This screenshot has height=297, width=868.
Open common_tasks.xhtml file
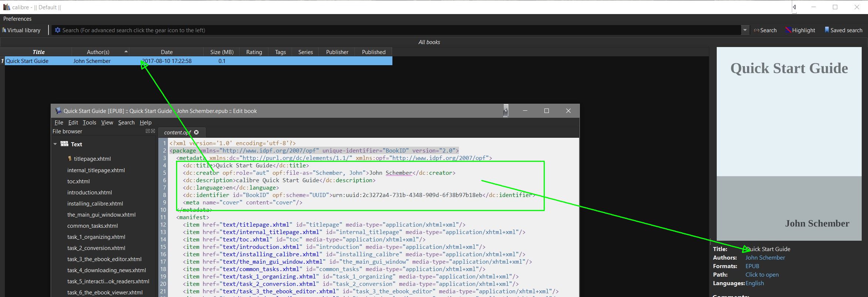coord(92,226)
